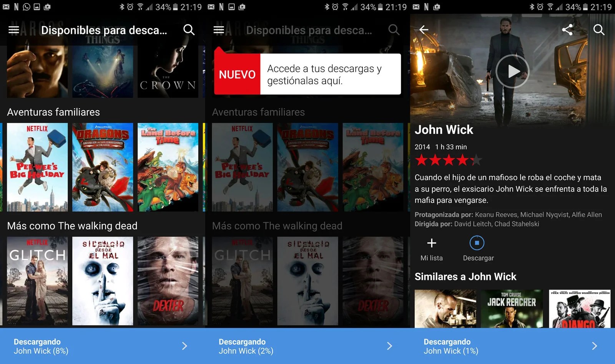Open the Crown poster in the left panel
The image size is (615, 364).
pyautogui.click(x=168, y=71)
